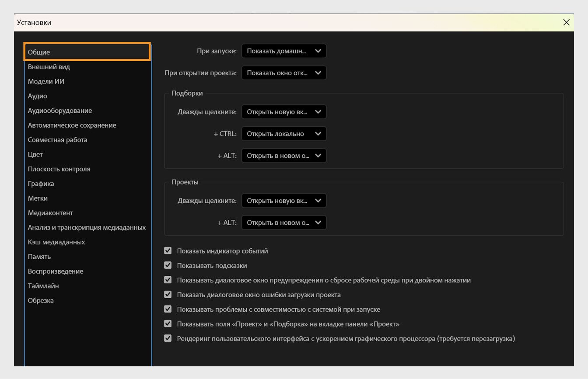Screen dimensions: 588x379
Task: Click the «Проекты» group heading
Action: (185, 182)
